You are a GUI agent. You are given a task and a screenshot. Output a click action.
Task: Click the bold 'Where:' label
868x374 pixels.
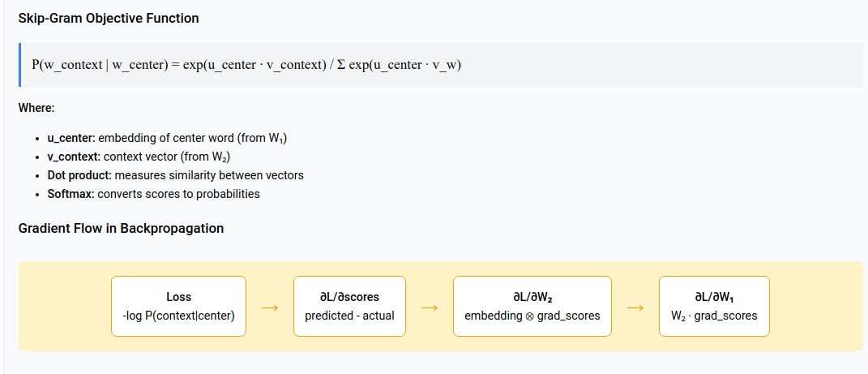click(x=36, y=108)
